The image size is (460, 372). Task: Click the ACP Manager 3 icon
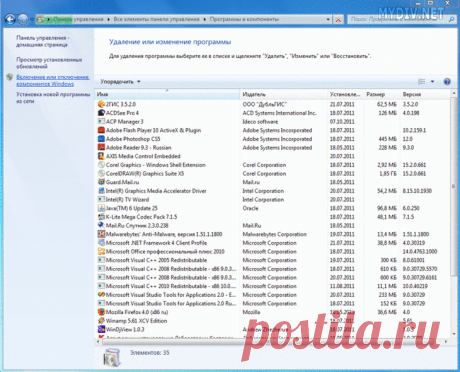coord(101,121)
